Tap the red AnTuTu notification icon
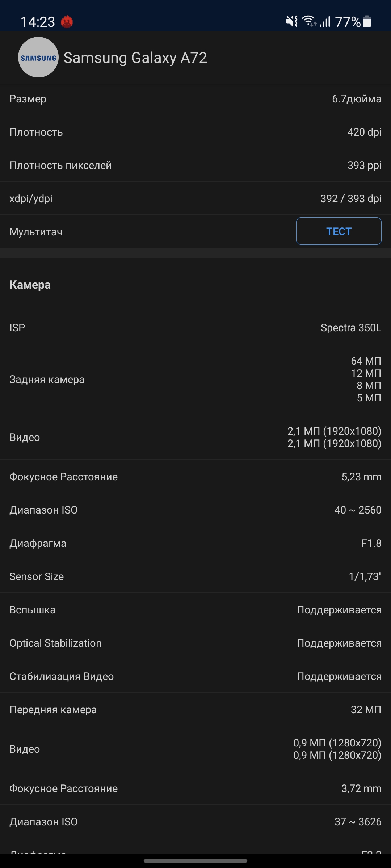Image resolution: width=391 pixels, height=868 pixels. [67, 22]
